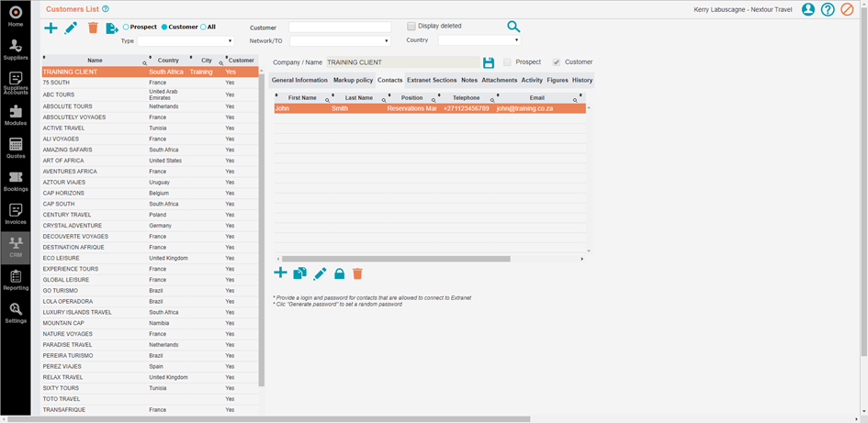Focus the Customer search input field
Viewport: 868px width, 423px height.
(340, 28)
